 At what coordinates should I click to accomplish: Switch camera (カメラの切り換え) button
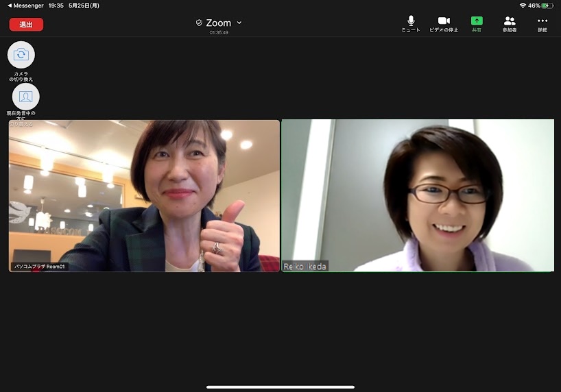(x=21, y=55)
